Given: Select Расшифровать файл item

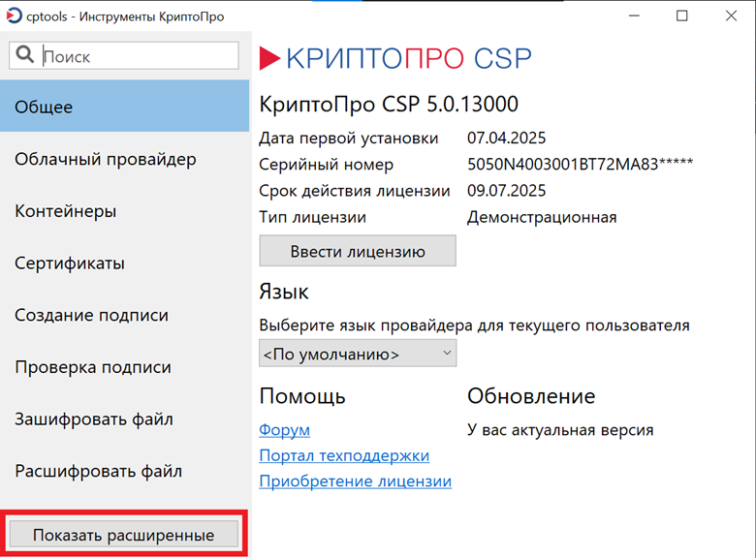Looking at the screenshot, I should coord(124,471).
